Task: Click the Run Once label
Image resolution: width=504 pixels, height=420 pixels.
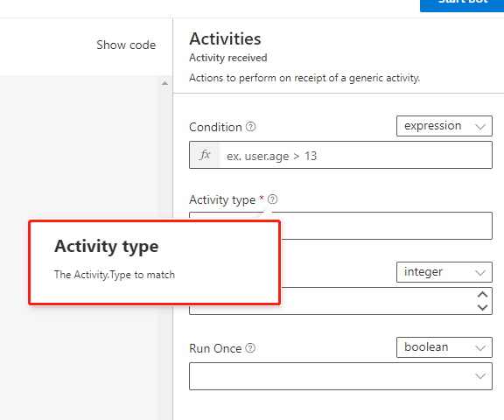Action: (x=215, y=348)
